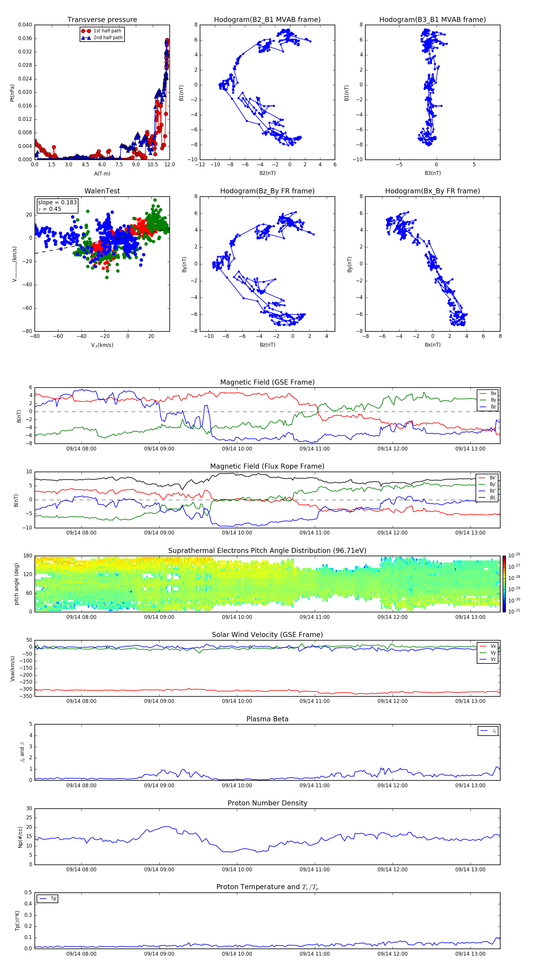This screenshot has width=535, height=980.
Task: Click '09/14 13:00' tick under temperature panel
Action: tap(470, 954)
